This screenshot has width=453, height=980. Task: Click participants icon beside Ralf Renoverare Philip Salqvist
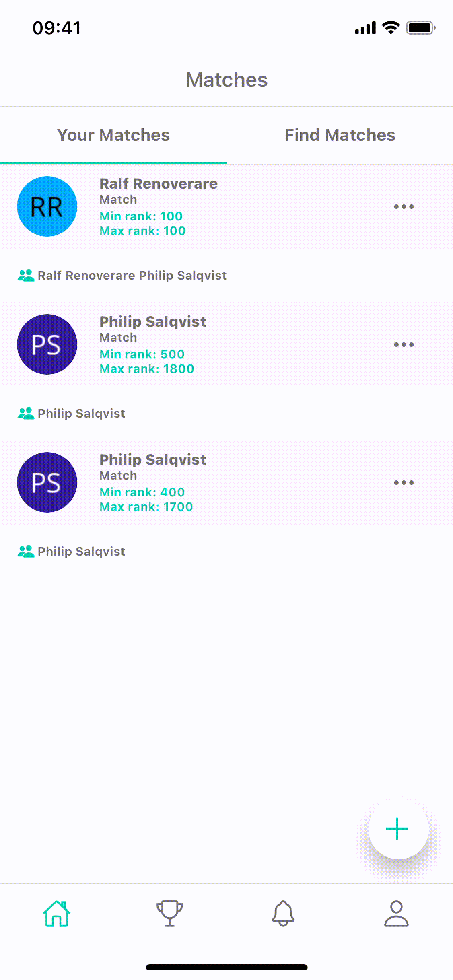(26, 276)
